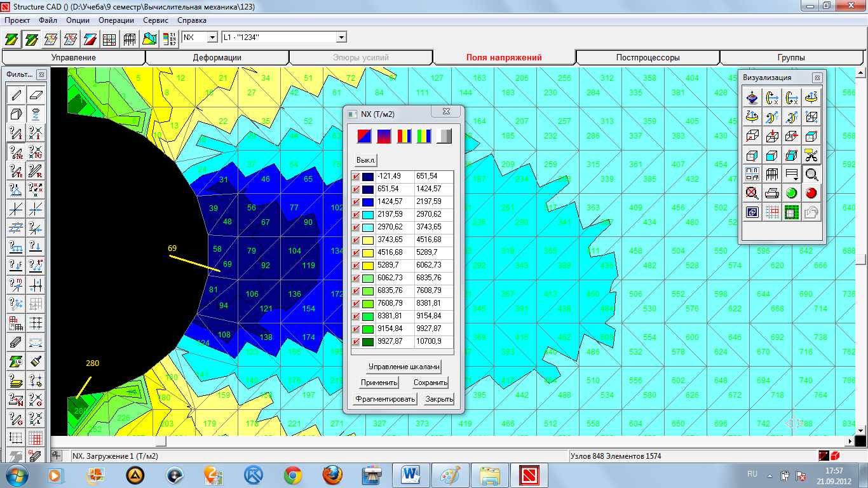
Task: Click the red-yellow striped color scheme icon
Action: coord(404,135)
